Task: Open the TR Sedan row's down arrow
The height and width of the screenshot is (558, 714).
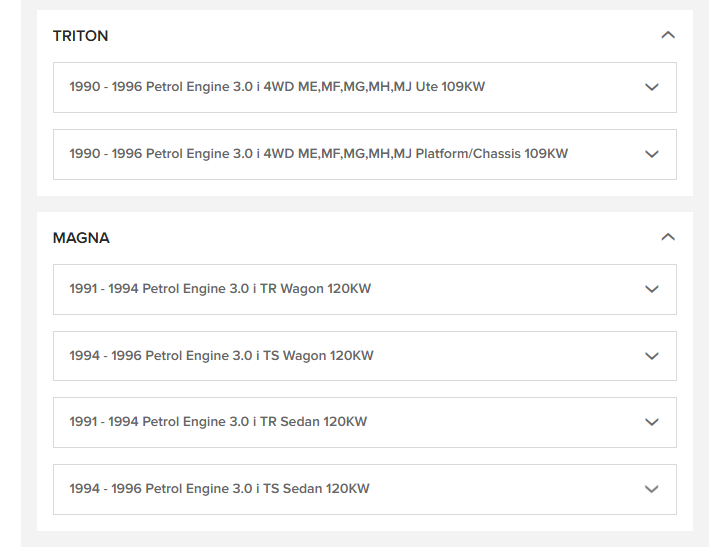Action: (652, 422)
